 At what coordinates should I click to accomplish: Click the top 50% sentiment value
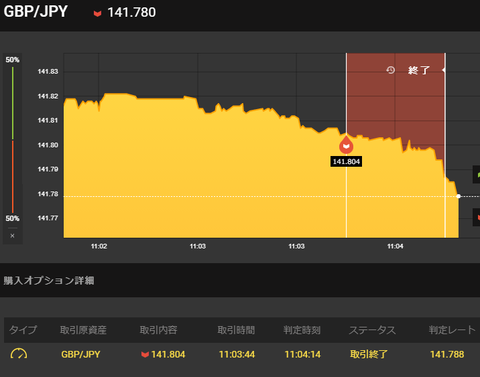[12, 60]
